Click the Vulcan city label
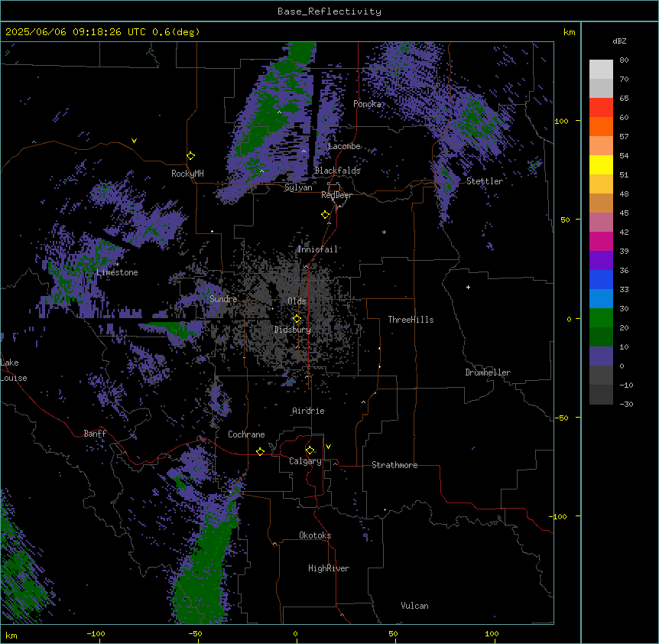Image resolution: width=659 pixels, height=644 pixels. pyautogui.click(x=415, y=606)
